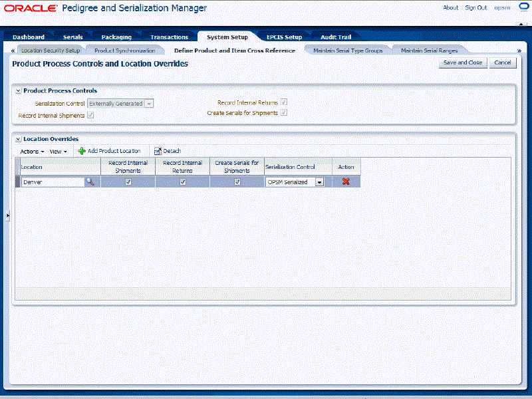Click the Detach button label
Image resolution: width=532 pixels, height=399 pixels.
172,151
